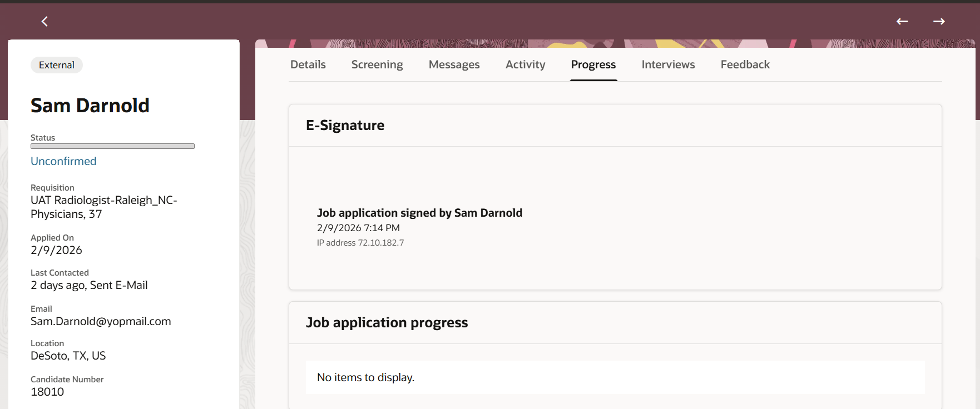This screenshot has height=409, width=980.
Task: Click the status progress bar
Action: click(112, 146)
